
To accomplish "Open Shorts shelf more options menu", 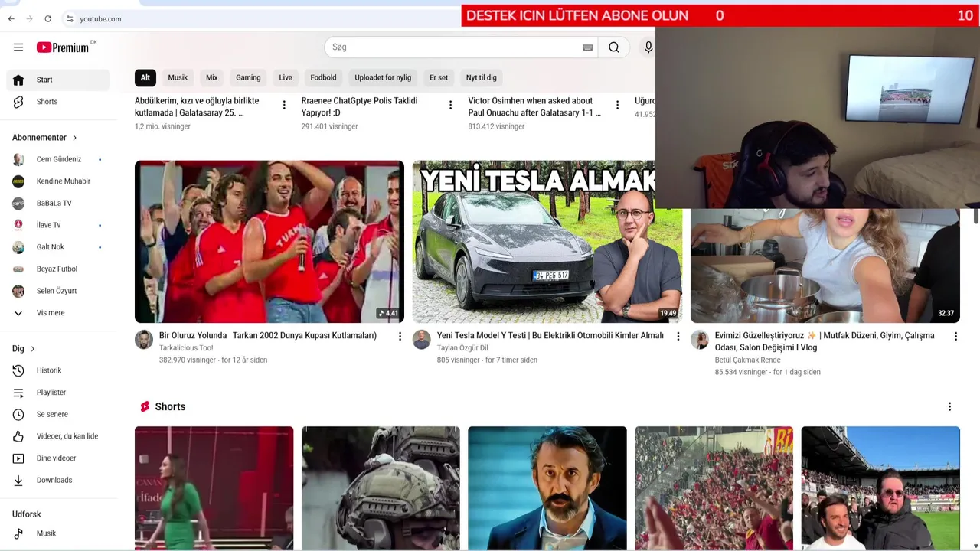I will [x=949, y=406].
